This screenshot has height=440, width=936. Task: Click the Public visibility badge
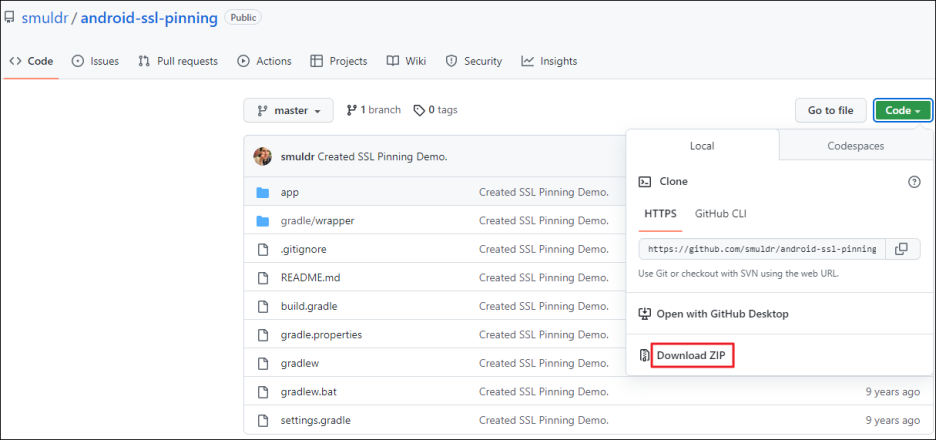pos(243,18)
